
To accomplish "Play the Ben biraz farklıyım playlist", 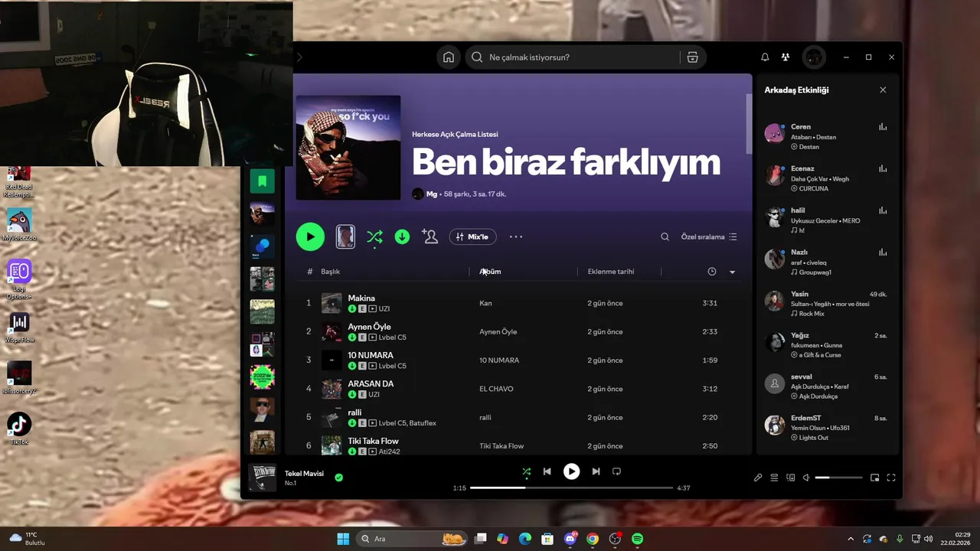I will pos(310,236).
